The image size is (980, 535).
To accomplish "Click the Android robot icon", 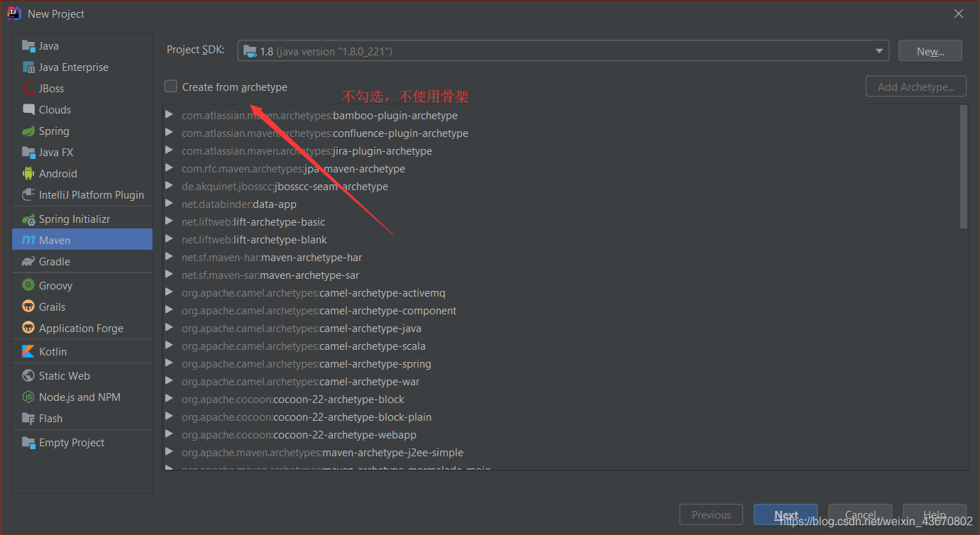I will pyautogui.click(x=28, y=174).
